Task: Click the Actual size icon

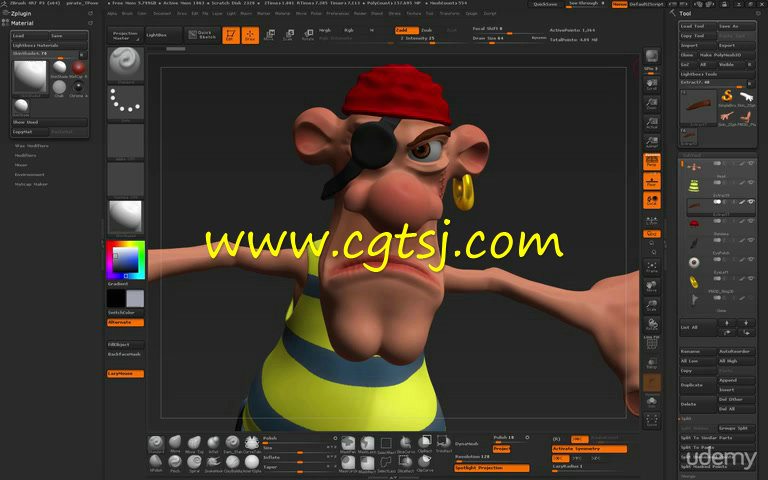Action: click(x=651, y=122)
